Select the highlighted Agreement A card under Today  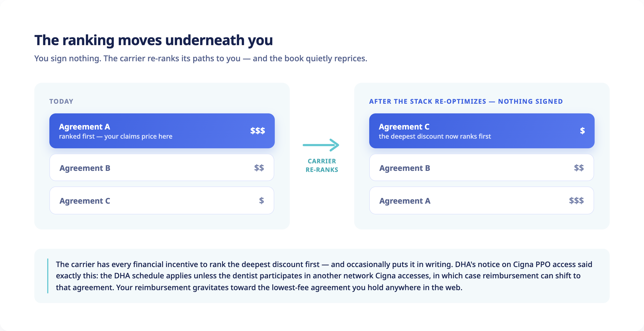click(x=162, y=131)
